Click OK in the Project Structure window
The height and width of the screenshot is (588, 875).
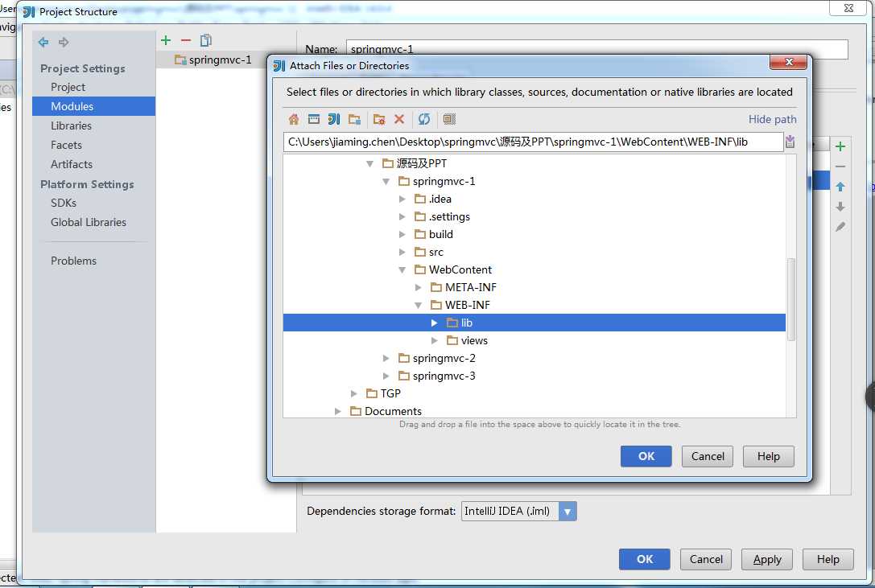click(645, 560)
